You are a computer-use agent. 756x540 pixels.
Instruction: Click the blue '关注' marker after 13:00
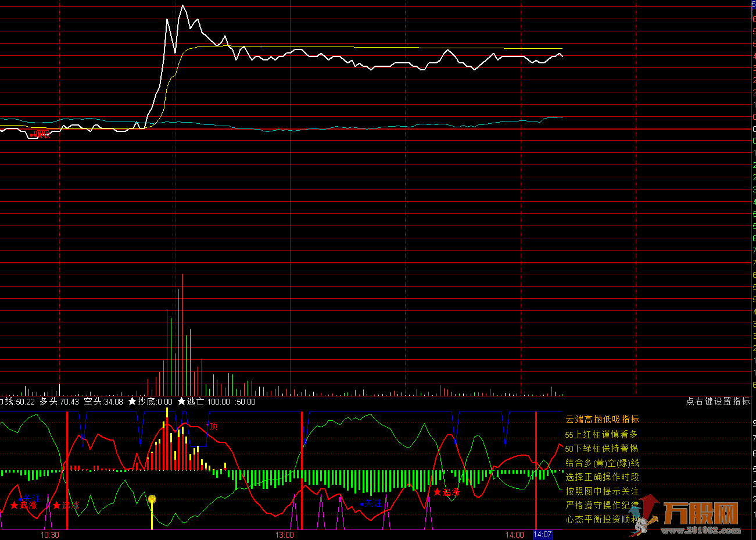click(371, 503)
